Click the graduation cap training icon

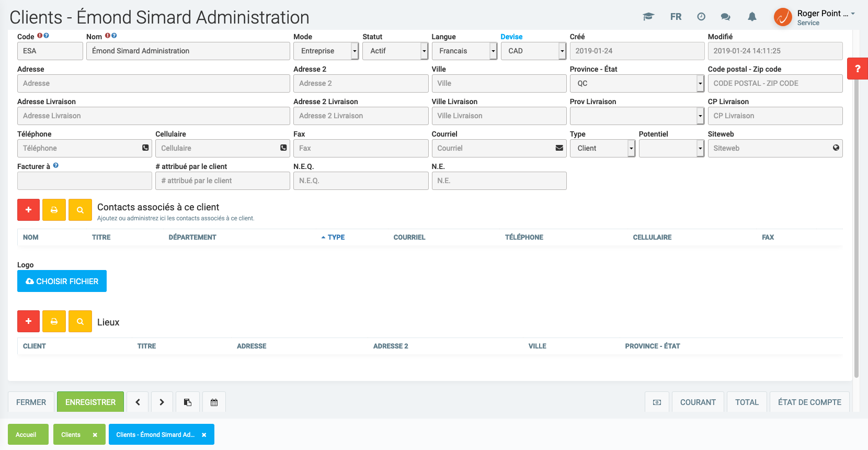click(x=648, y=17)
